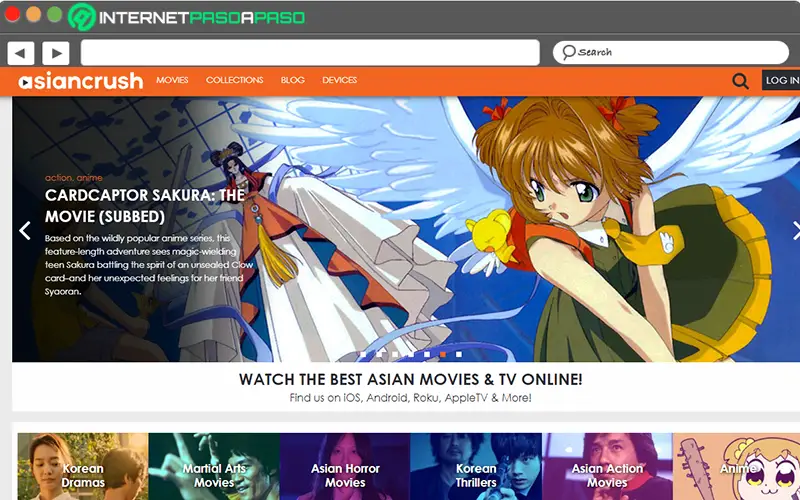Click the orange window minimize button
This screenshot has width=800, height=500.
point(34,14)
